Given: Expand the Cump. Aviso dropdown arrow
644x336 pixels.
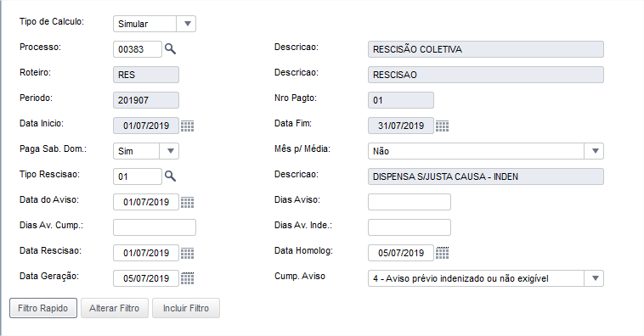Looking at the screenshot, I should pos(595,278).
